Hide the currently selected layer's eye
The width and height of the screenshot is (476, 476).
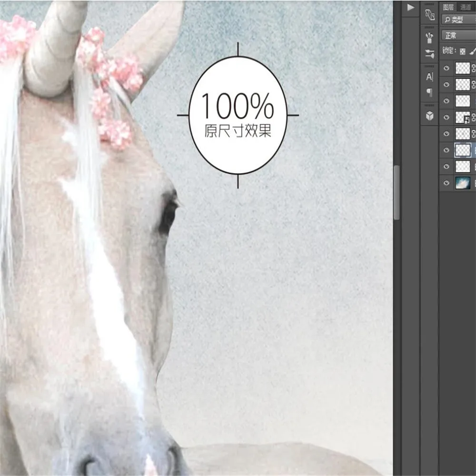[446, 150]
